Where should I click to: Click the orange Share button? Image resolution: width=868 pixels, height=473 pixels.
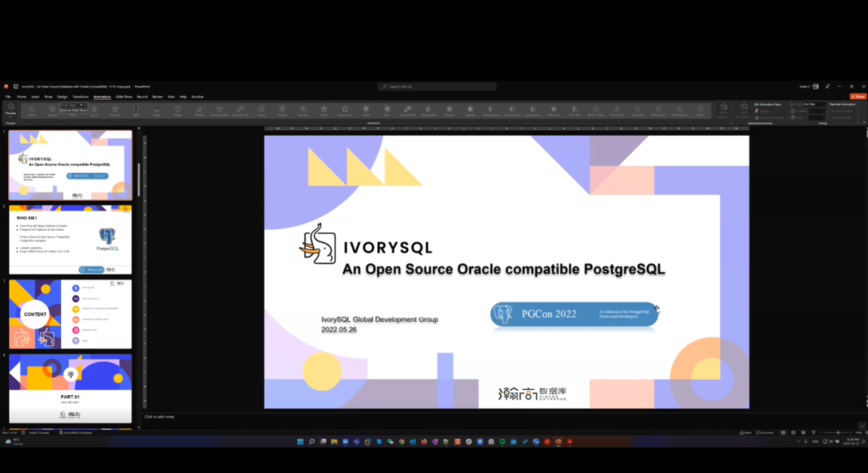(858, 97)
